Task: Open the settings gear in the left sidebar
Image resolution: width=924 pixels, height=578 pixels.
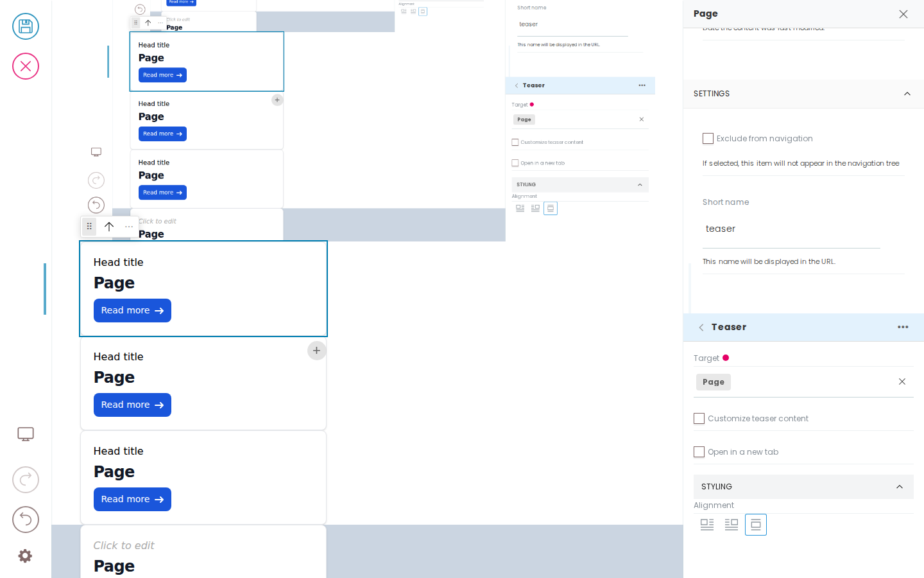Action: [25, 556]
